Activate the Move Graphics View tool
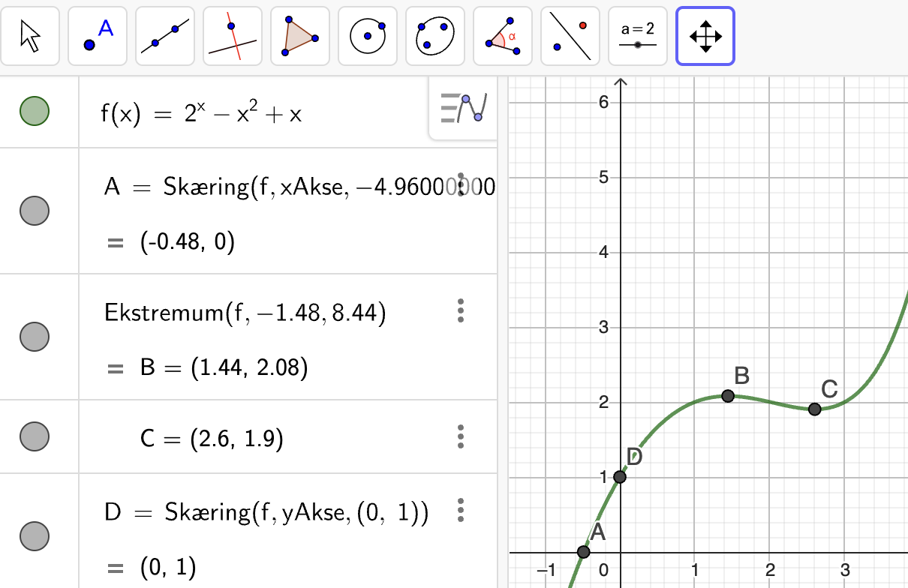The height and width of the screenshot is (588, 908). pyautogui.click(x=705, y=36)
